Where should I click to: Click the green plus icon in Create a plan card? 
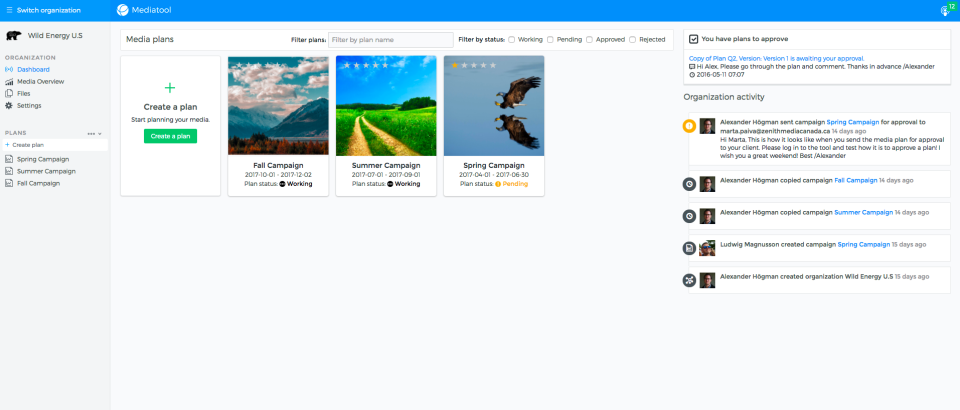click(170, 88)
